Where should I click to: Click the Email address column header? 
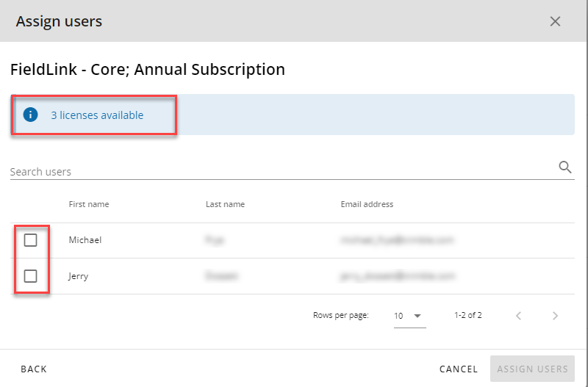click(367, 204)
